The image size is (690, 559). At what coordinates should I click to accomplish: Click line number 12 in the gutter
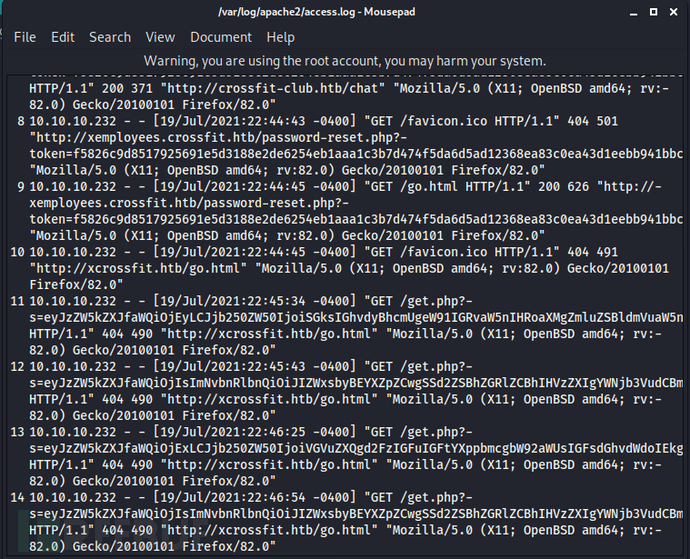[18, 367]
